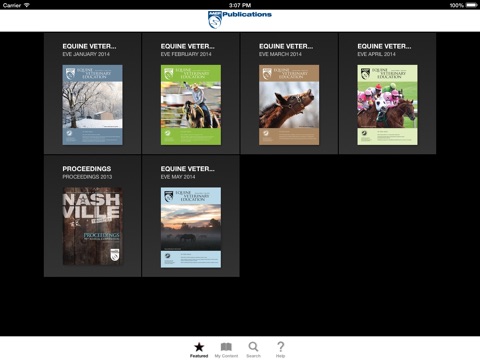Select the EVE JANUARY 2014 title text

86,54
